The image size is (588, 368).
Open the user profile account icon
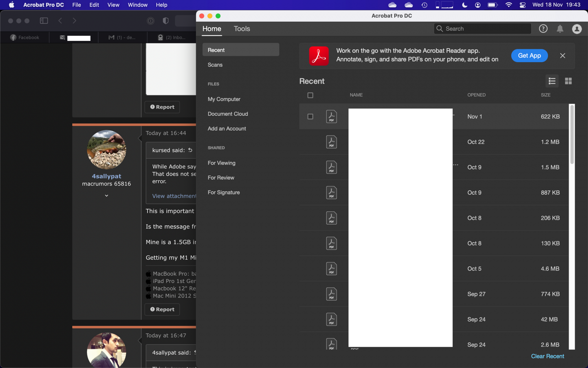577,29
